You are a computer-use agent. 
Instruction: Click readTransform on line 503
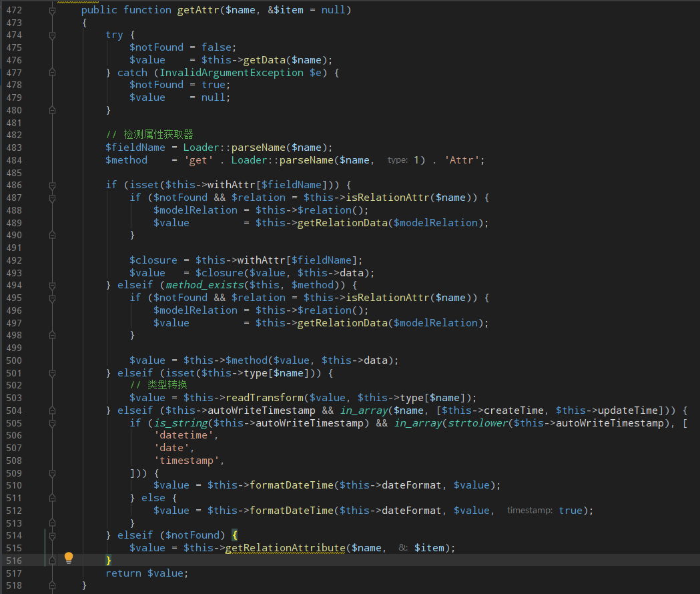[x=264, y=398]
